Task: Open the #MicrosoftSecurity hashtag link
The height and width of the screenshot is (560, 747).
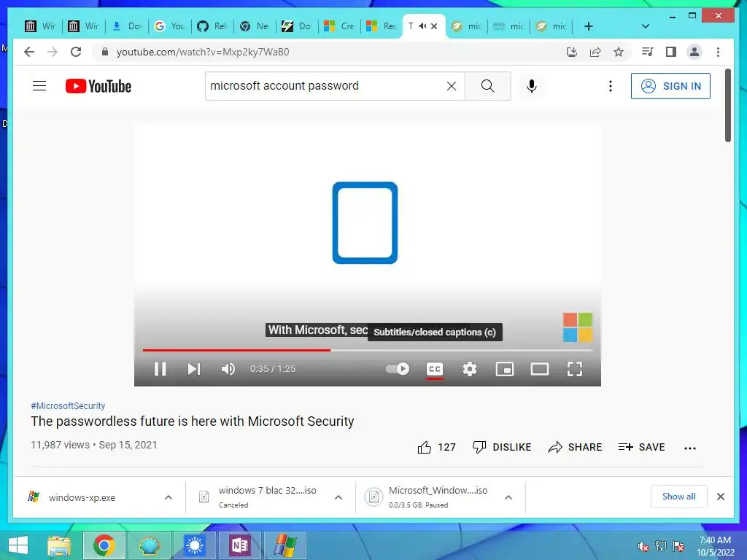Action: point(68,405)
